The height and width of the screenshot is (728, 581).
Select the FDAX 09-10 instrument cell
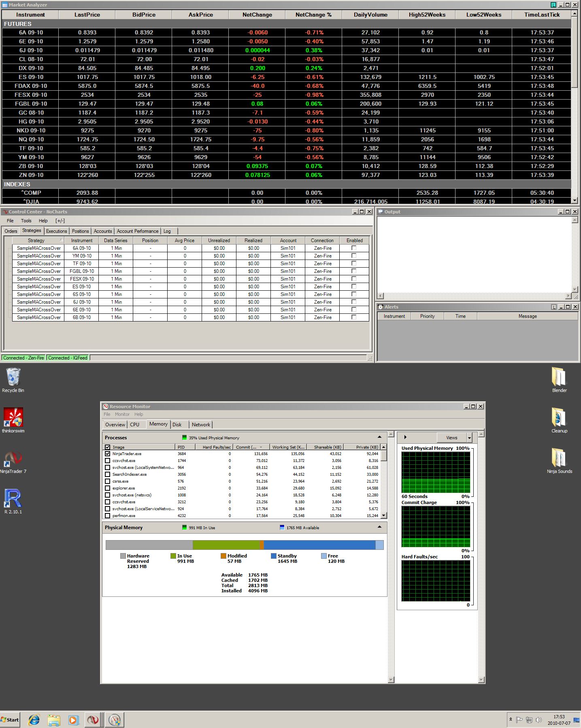[x=31, y=86]
